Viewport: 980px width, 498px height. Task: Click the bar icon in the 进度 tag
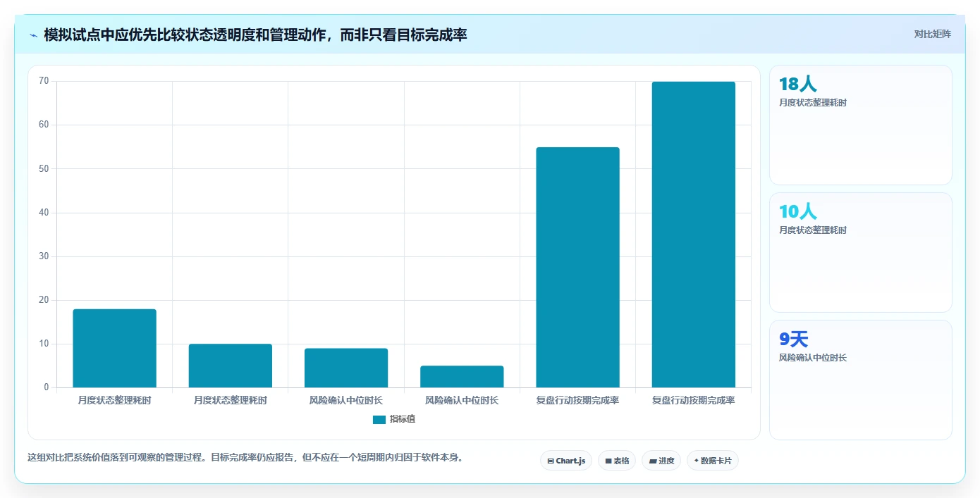653,461
